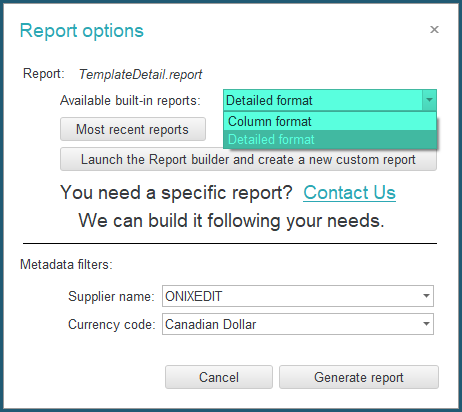
Task: Follow the Contact Us link
Action: click(x=349, y=192)
